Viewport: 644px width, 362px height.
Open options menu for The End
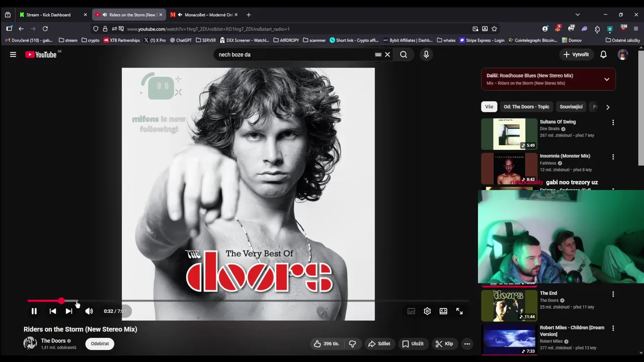613,294
